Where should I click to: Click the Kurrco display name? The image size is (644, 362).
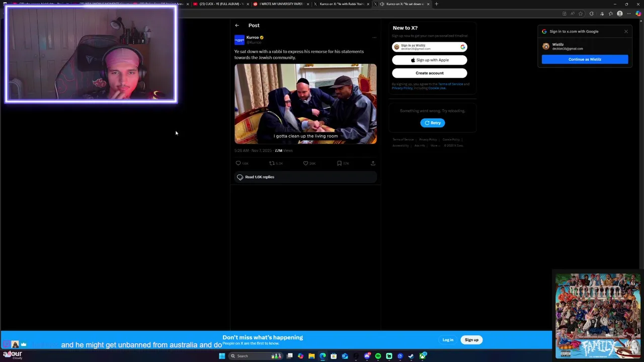click(253, 37)
